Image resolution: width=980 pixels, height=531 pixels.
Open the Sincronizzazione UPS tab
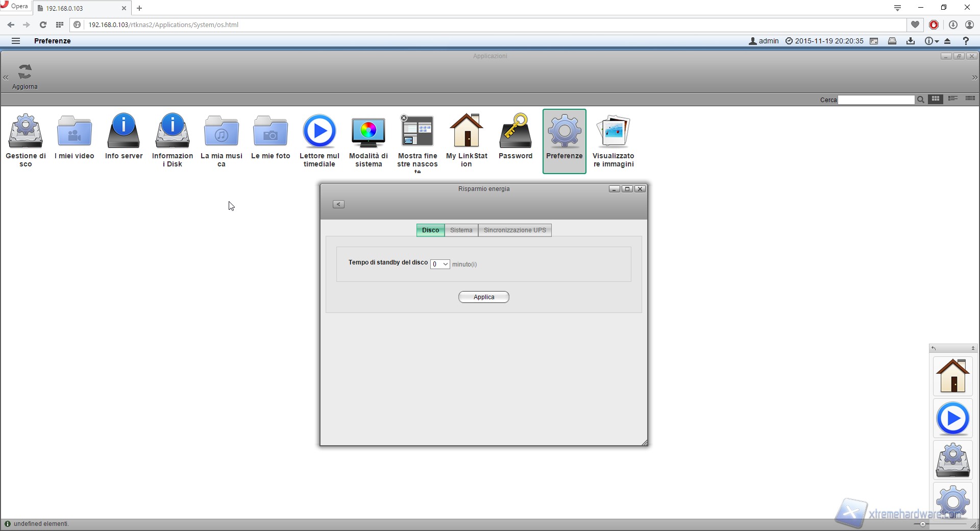coord(514,230)
